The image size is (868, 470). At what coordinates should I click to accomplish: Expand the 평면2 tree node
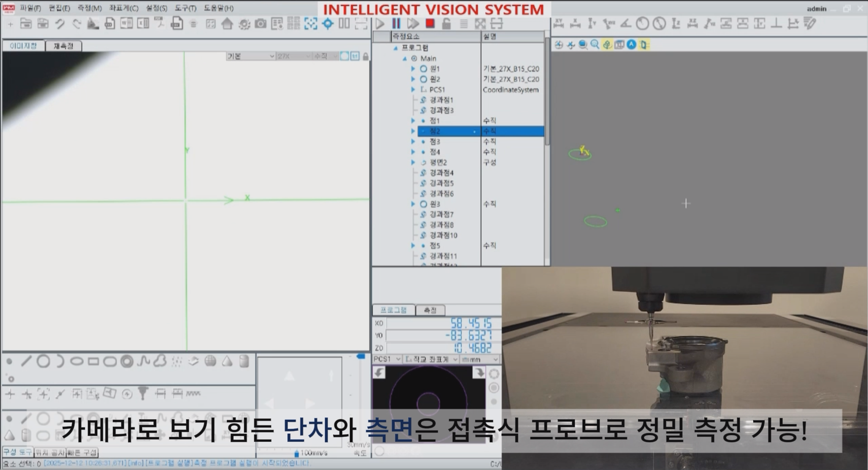click(413, 163)
